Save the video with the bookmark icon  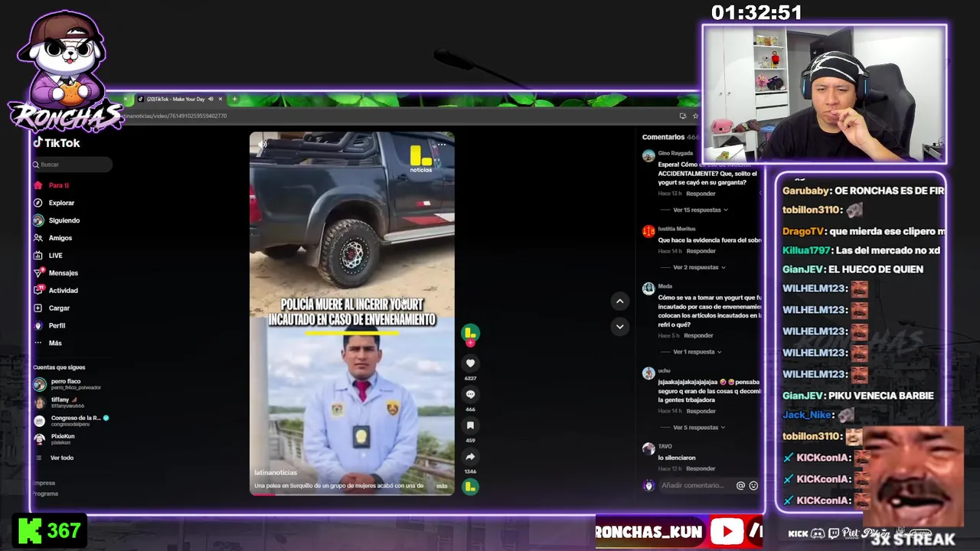pyautogui.click(x=470, y=425)
